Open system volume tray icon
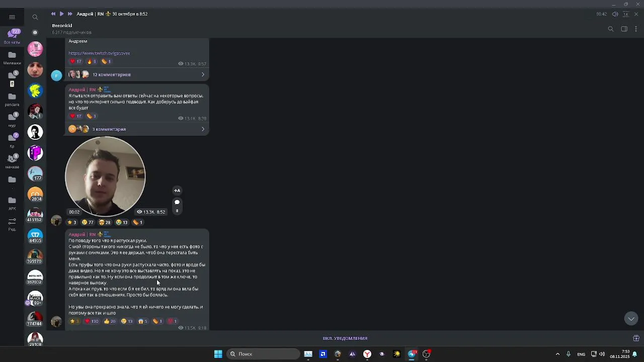 [602, 354]
